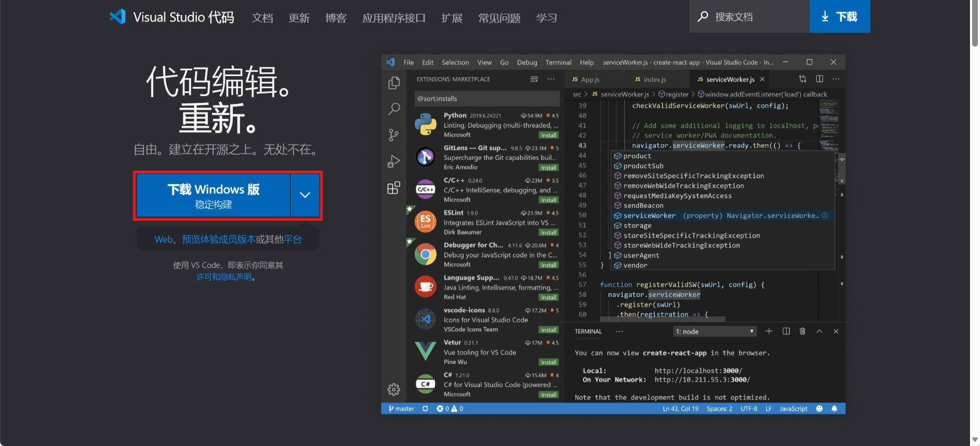Click the register breadcrumb

pos(673,94)
